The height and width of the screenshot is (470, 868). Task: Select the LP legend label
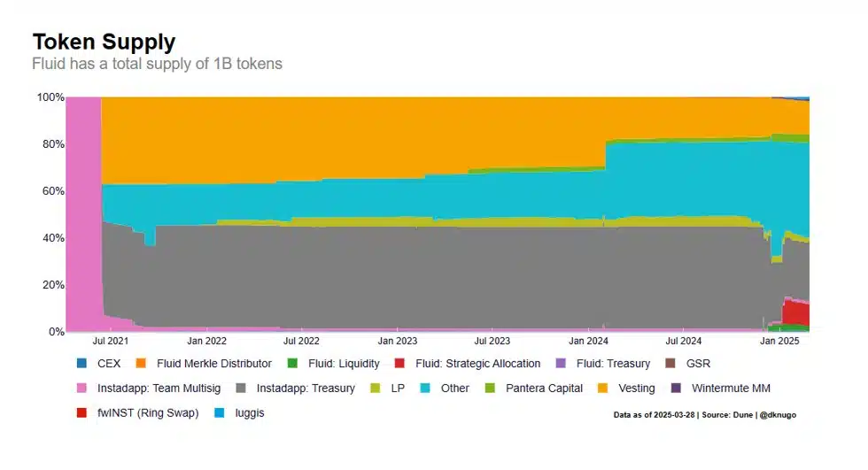[x=398, y=388]
